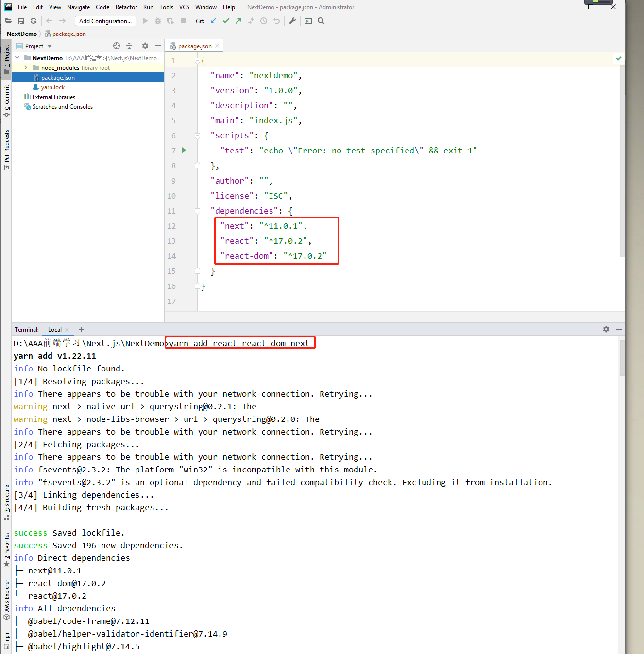Image resolution: width=644 pixels, height=654 pixels.
Task: Click Save All floppy disk icon
Action: pos(21,21)
